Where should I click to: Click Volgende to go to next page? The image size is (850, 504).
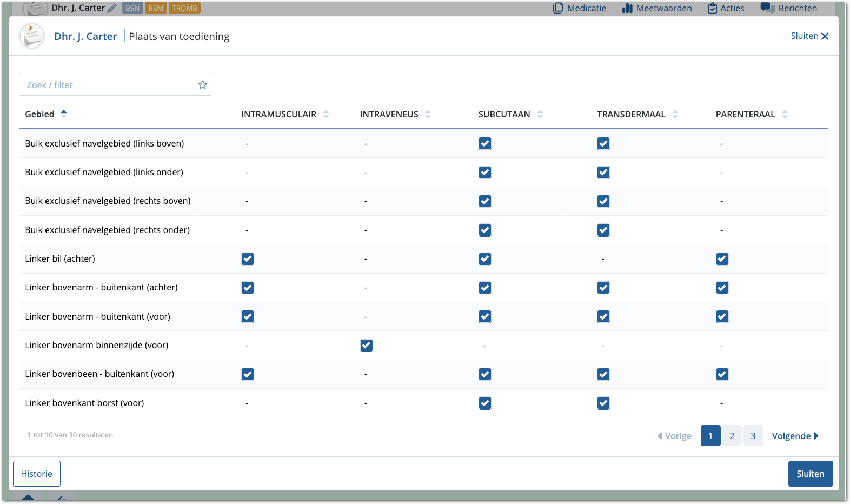(795, 436)
